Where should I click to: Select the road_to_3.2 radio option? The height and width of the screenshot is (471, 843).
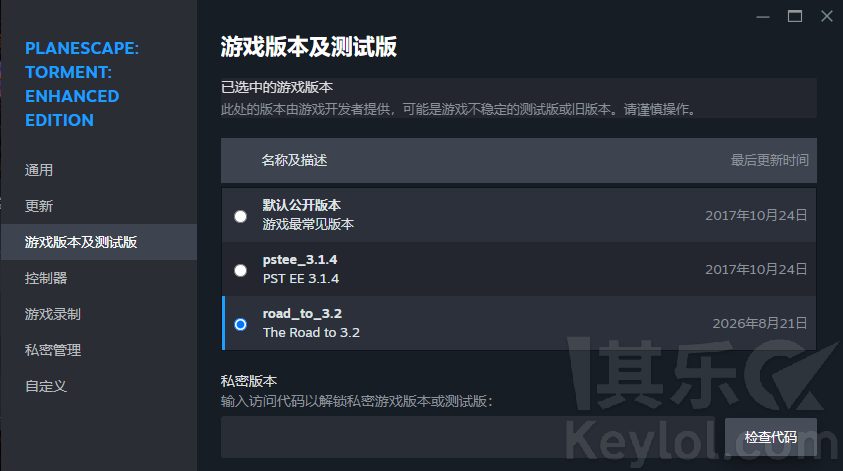pos(240,324)
